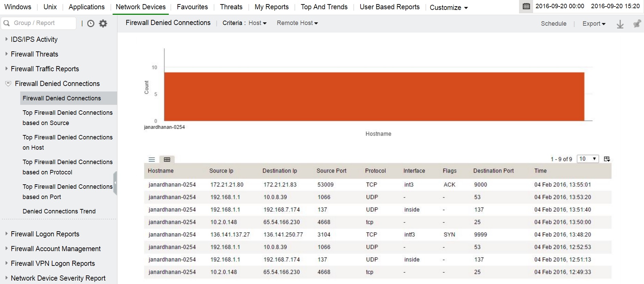Click the orange janardhanan-0254 chart bar
The width and height of the screenshot is (644, 284).
tap(374, 97)
